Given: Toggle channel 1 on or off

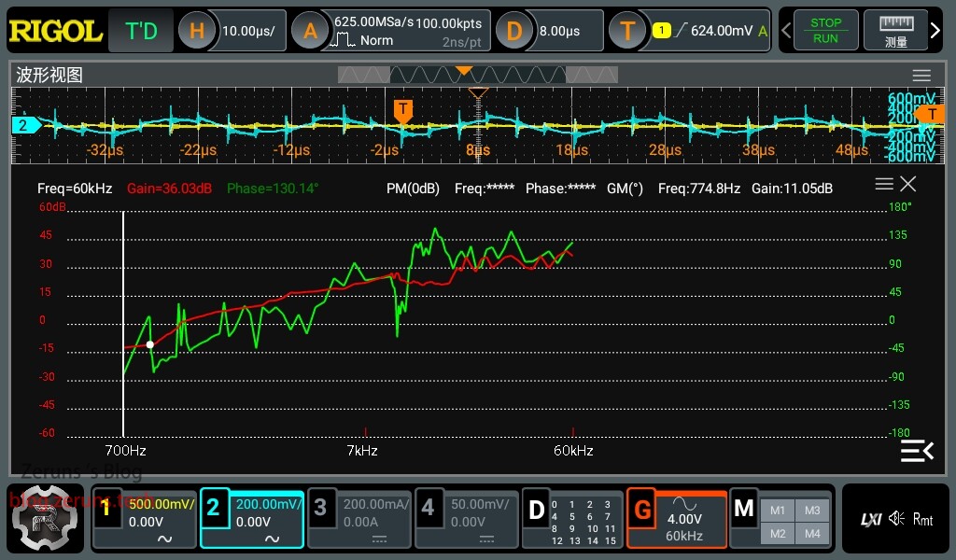Looking at the screenshot, I should 106,509.
